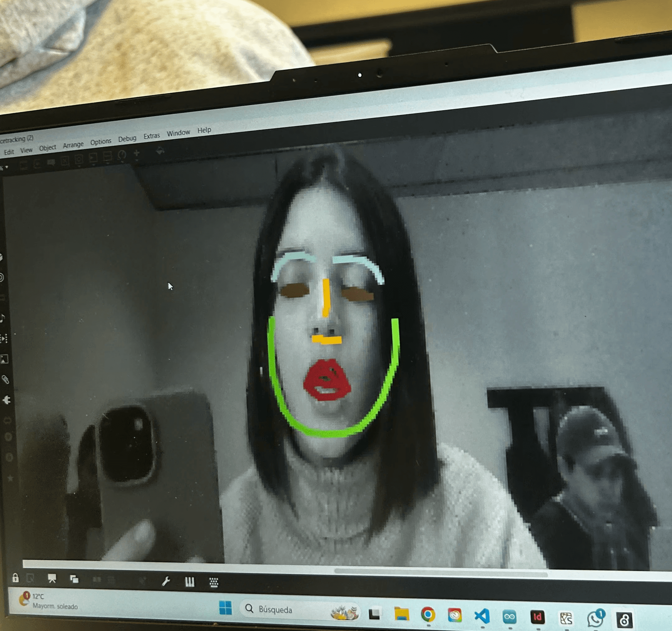
Task: Open the Extras menu
Action: coord(152,136)
